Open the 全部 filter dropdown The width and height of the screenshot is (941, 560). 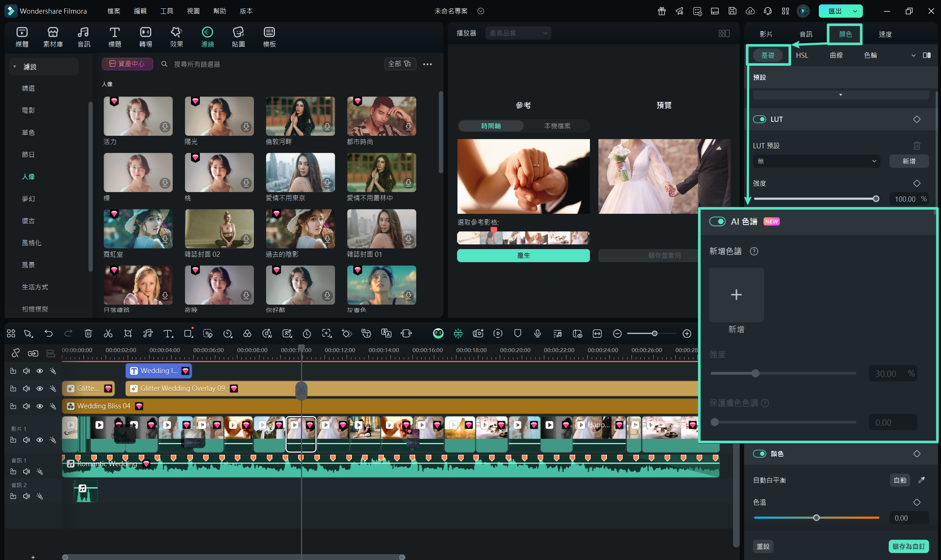(400, 64)
